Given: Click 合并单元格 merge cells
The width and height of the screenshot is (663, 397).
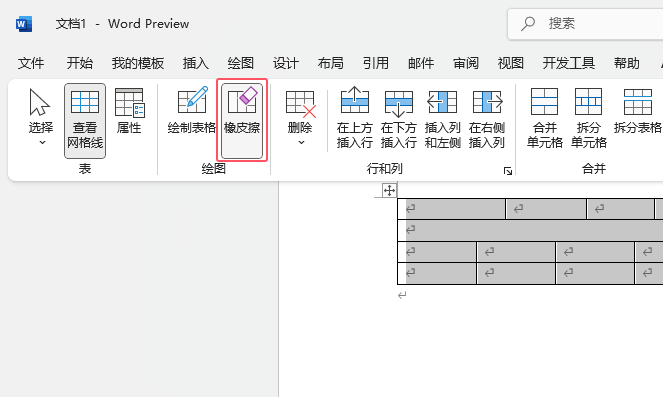Looking at the screenshot, I should (x=545, y=117).
